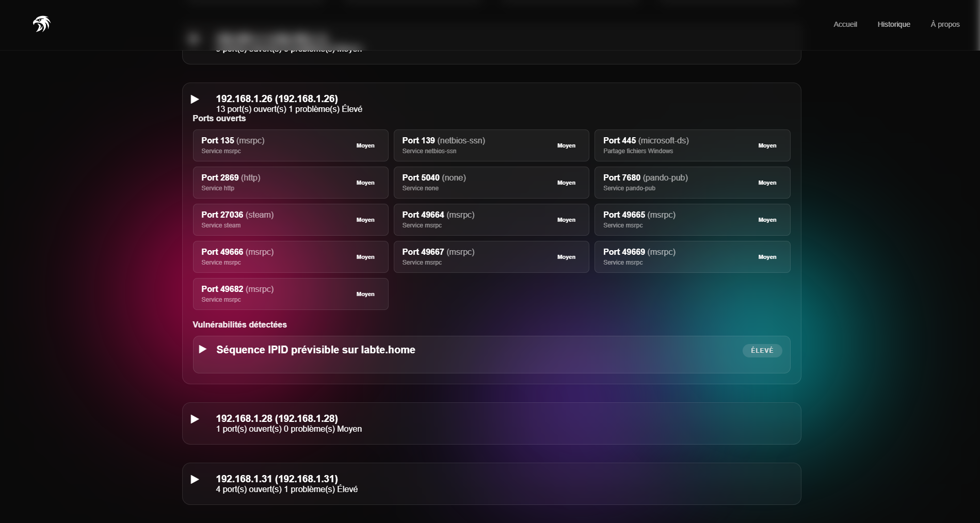Click the ÉLEVÉ severity badge
The width and height of the screenshot is (980, 523).
[x=762, y=351]
